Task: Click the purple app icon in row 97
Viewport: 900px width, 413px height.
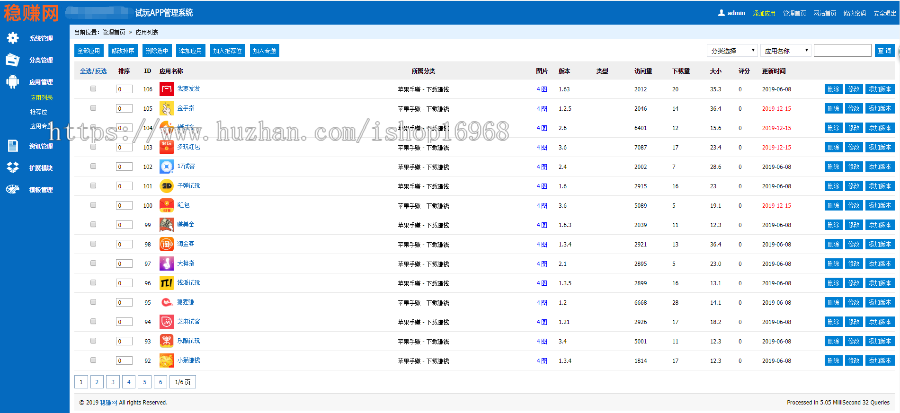Action: [166, 263]
